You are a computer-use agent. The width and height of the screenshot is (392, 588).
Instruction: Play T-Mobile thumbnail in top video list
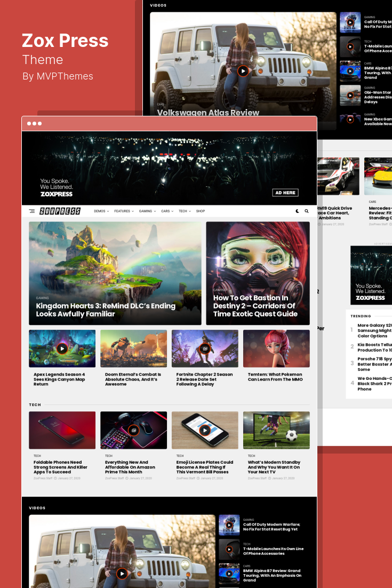tap(350, 47)
